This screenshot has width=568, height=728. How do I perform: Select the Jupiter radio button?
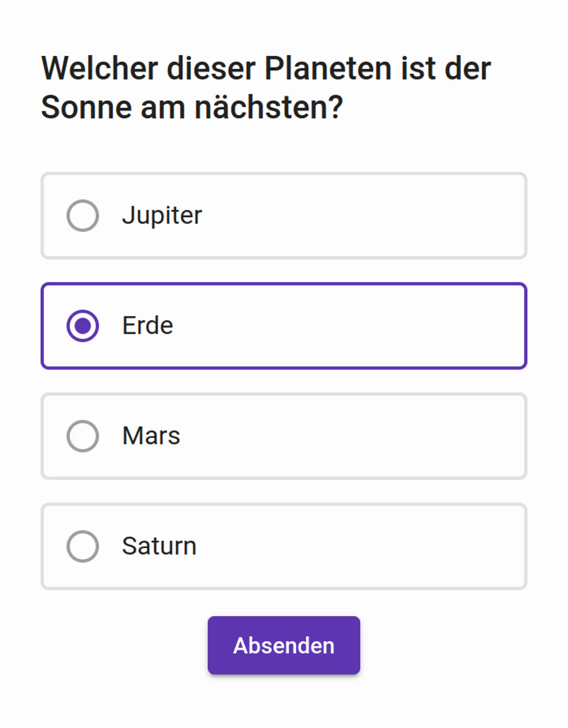83,216
